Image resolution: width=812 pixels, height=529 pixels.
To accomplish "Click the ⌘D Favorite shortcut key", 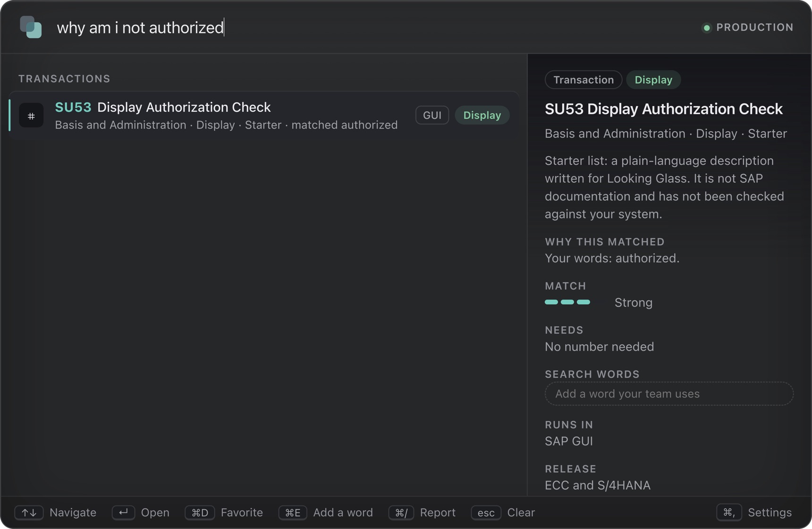I will tap(200, 512).
